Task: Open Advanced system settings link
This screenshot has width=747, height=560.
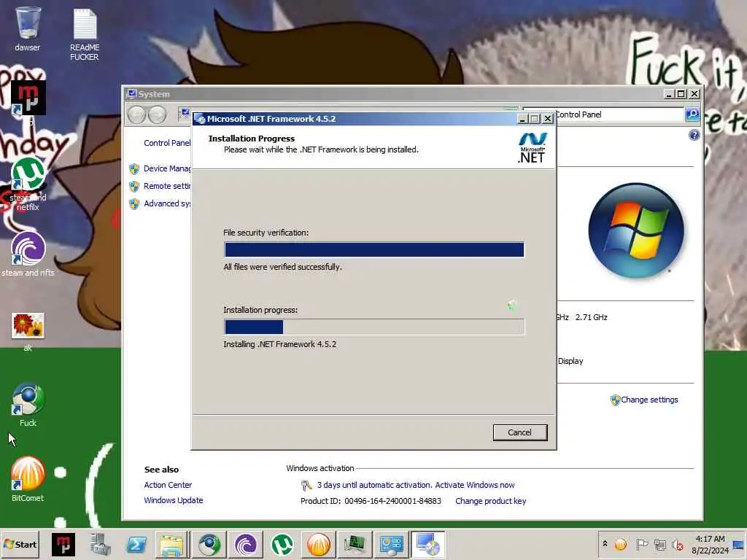Action: click(x=167, y=204)
